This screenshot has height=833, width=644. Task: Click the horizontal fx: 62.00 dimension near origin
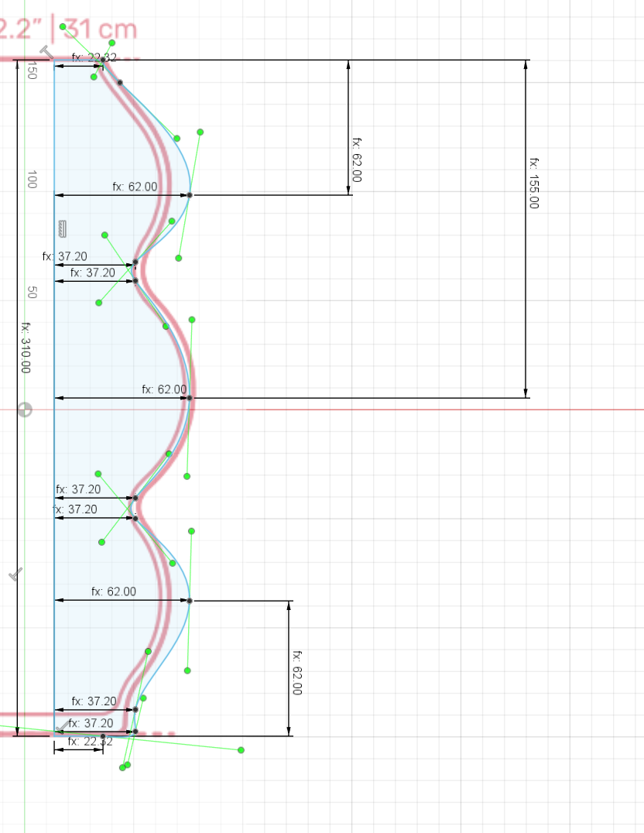pos(164,389)
